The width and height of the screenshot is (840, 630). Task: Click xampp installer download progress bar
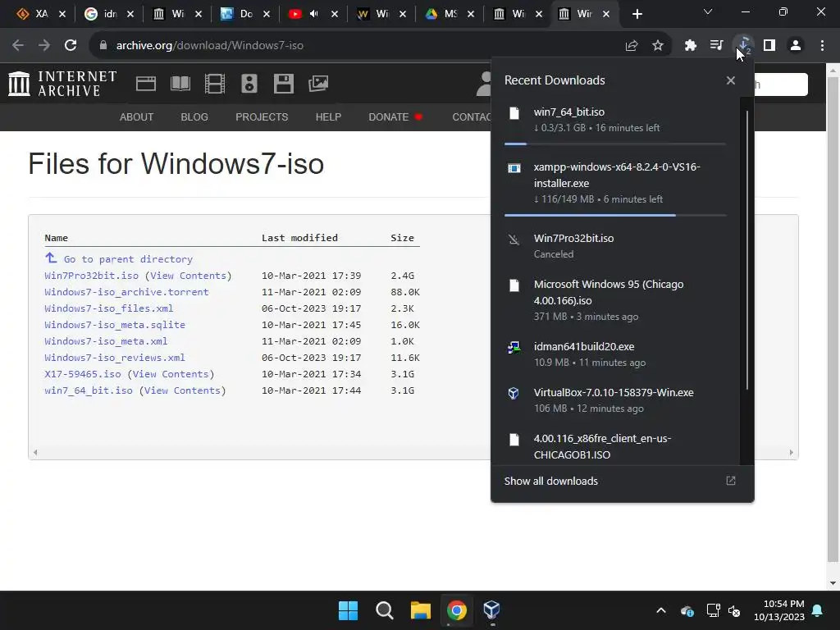[x=615, y=216]
